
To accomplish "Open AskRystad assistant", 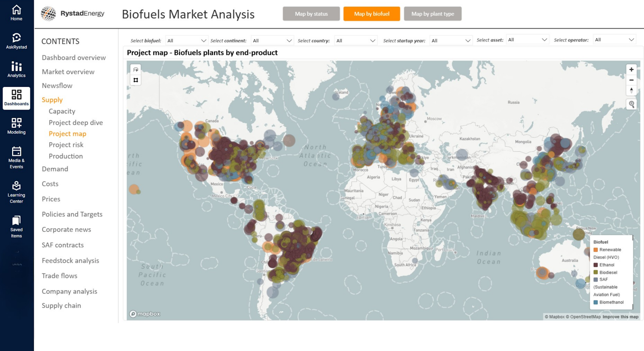I will 17,41.
